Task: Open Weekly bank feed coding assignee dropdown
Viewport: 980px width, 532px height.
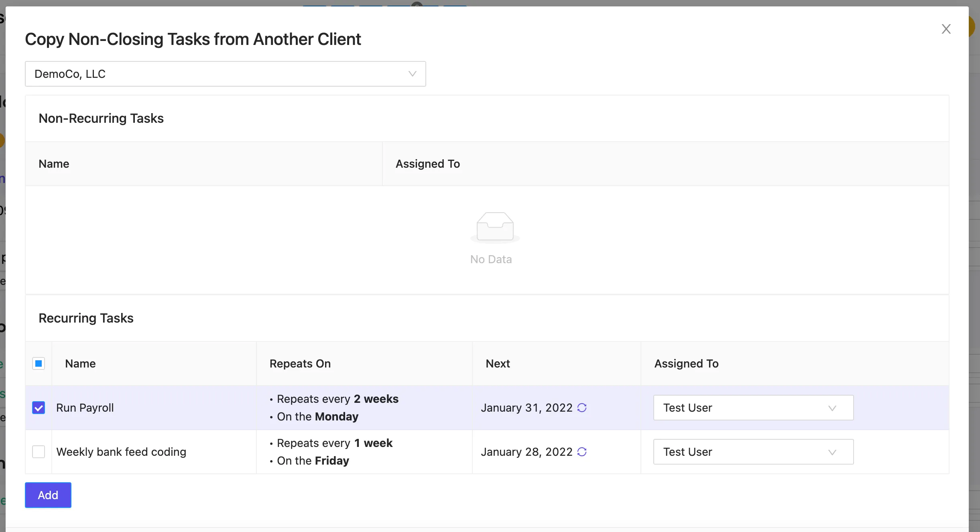Action: 753,452
